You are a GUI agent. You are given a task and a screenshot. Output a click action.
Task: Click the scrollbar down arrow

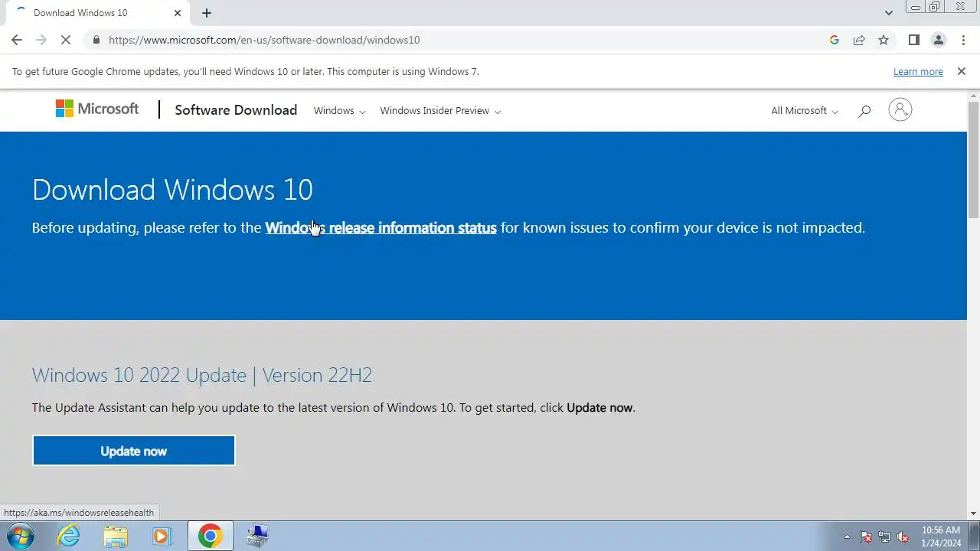973,514
